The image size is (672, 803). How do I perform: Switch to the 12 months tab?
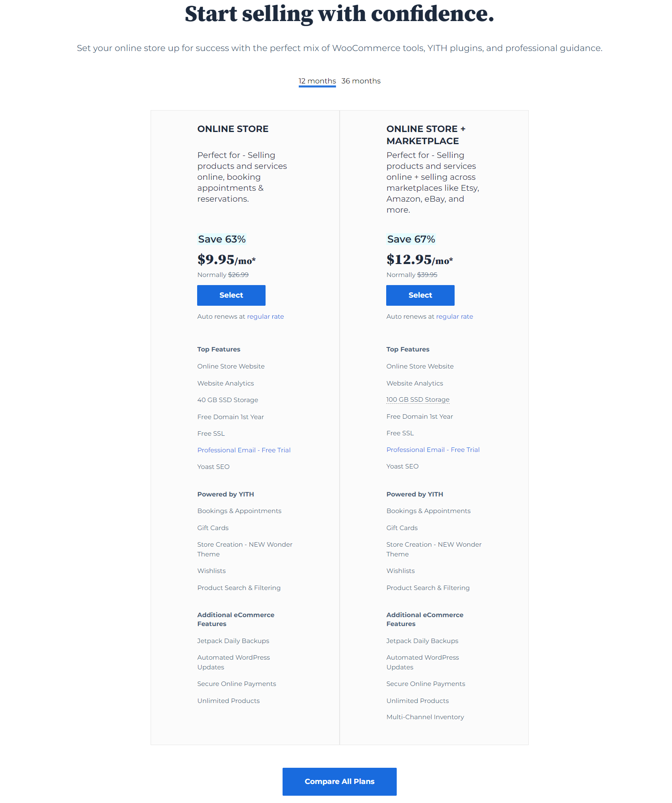click(x=317, y=81)
